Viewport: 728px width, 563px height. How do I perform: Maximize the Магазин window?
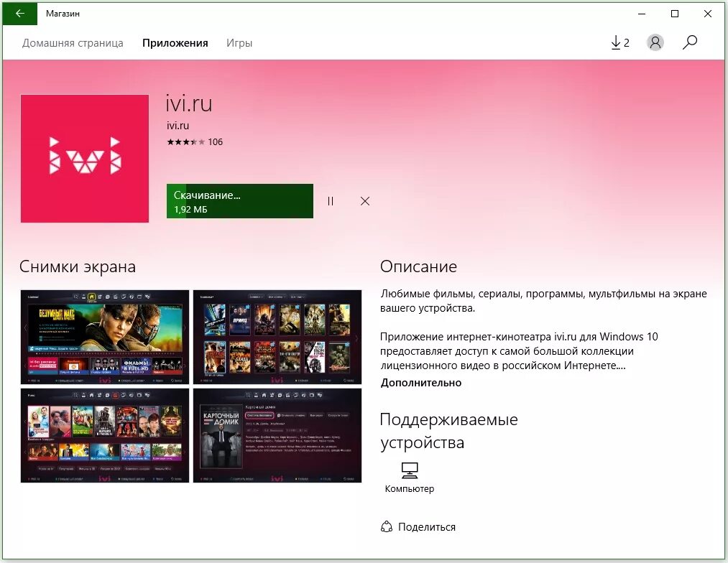pyautogui.click(x=675, y=14)
